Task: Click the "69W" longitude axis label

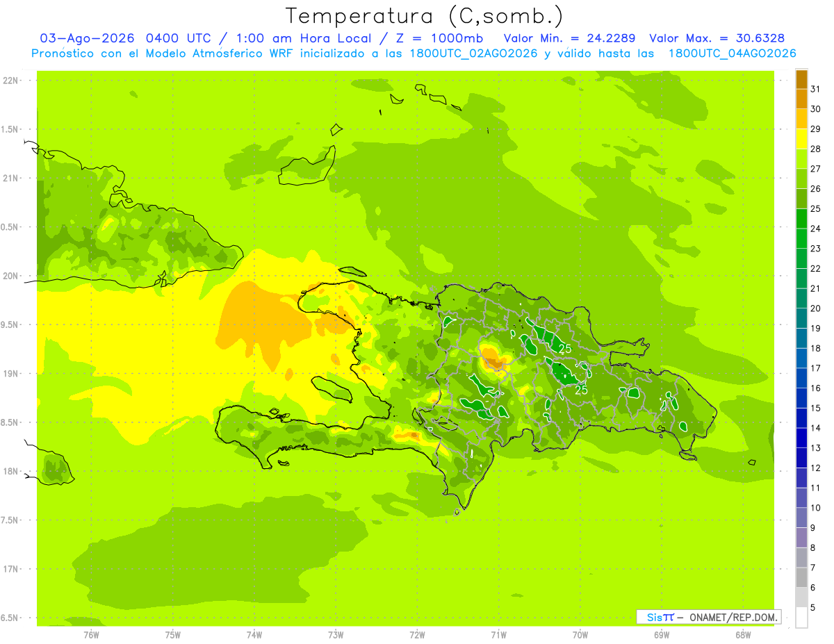Action: (x=662, y=635)
